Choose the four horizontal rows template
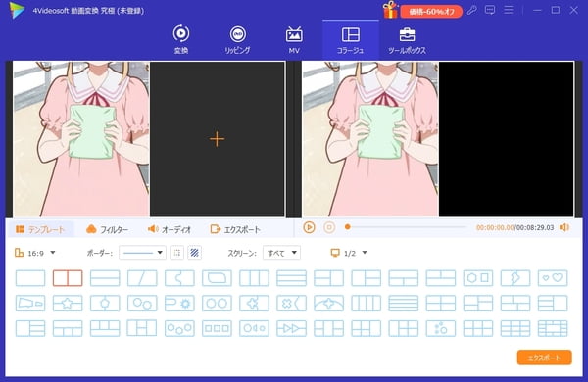The width and height of the screenshot is (588, 382). [404, 304]
